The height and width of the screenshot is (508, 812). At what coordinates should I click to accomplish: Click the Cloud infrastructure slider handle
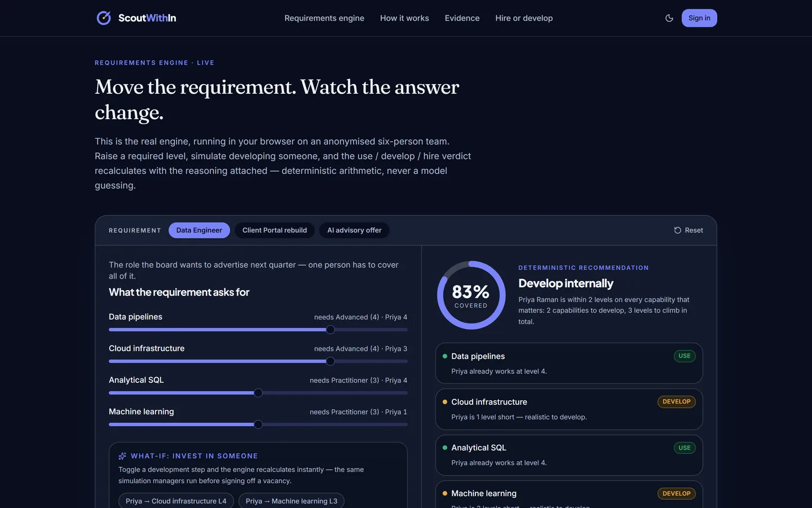330,361
